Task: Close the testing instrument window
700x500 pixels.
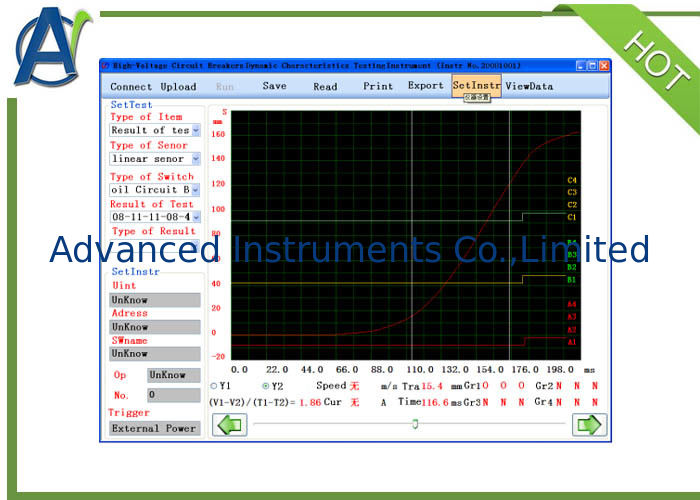Action: 604,66
